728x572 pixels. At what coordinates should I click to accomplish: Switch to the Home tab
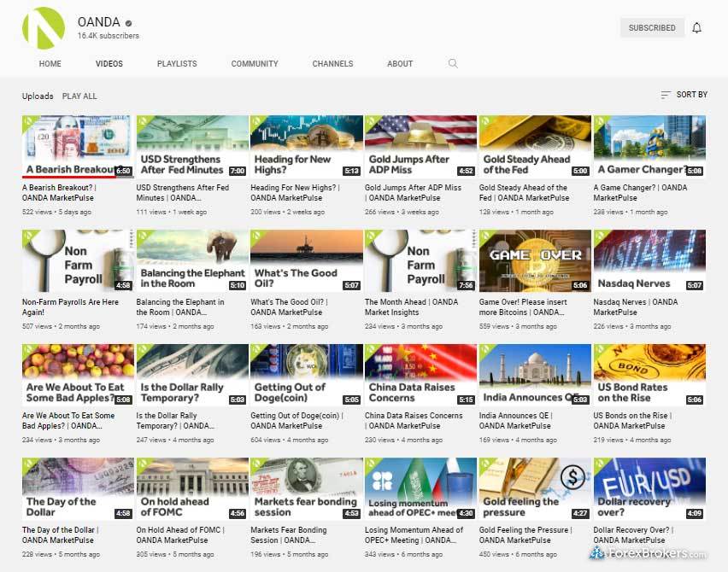(50, 64)
